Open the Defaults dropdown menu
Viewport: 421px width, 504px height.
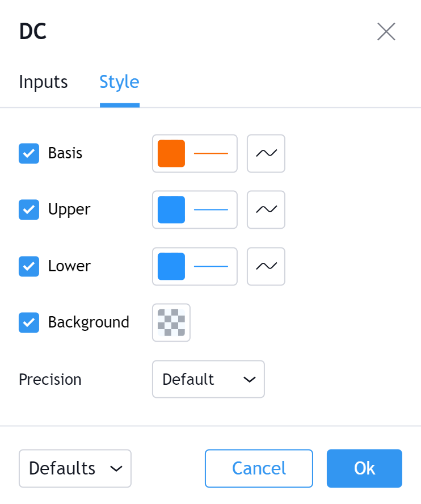75,468
